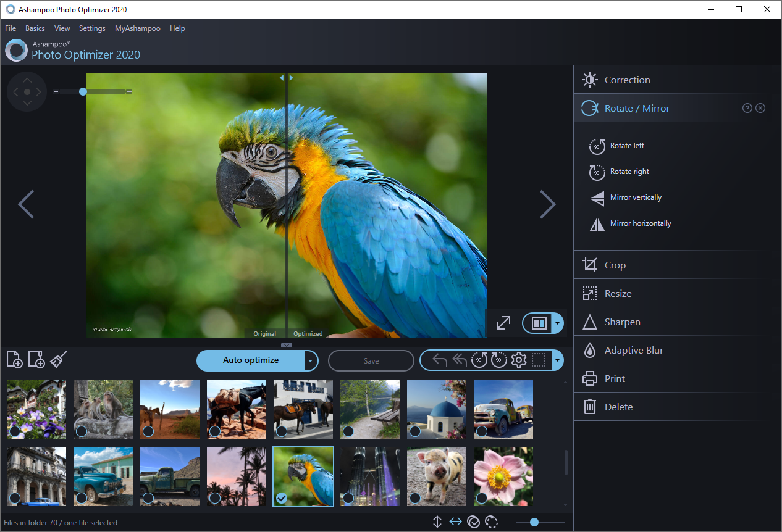The width and height of the screenshot is (782, 532).
Task: Expand the split view mode dropdown arrow
Action: point(558,323)
